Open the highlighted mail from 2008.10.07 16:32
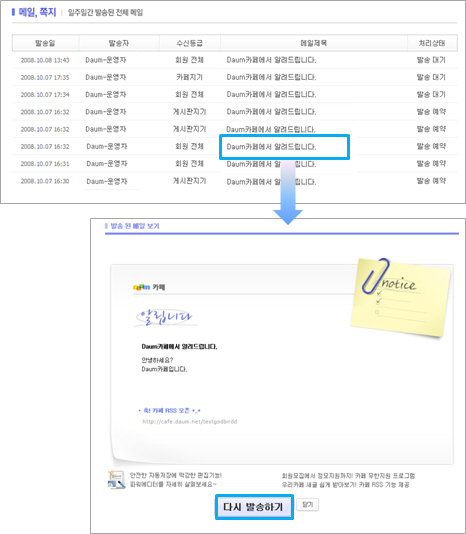Viewport: 466px width, 534px height. 271,147
